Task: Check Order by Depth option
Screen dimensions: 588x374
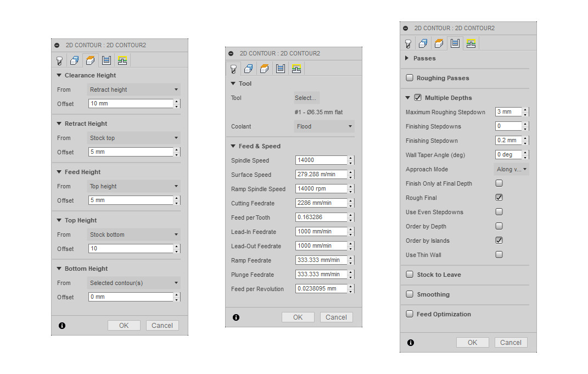Action: pyautogui.click(x=499, y=226)
